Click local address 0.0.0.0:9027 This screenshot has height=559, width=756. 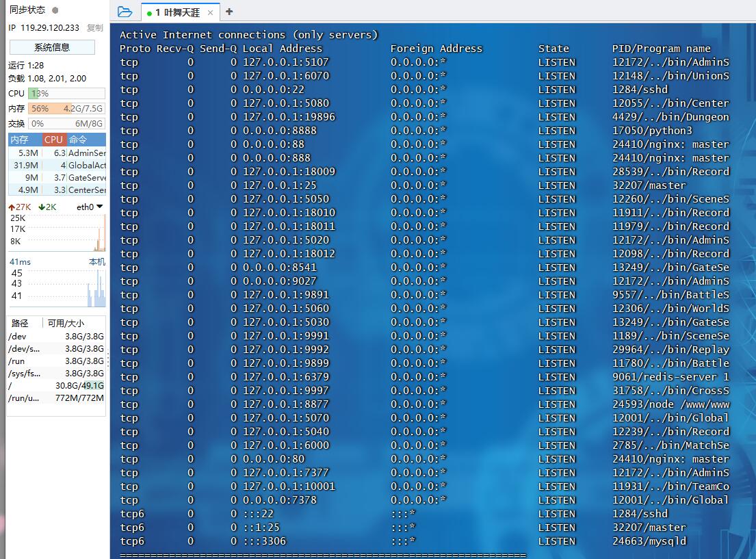point(280,281)
